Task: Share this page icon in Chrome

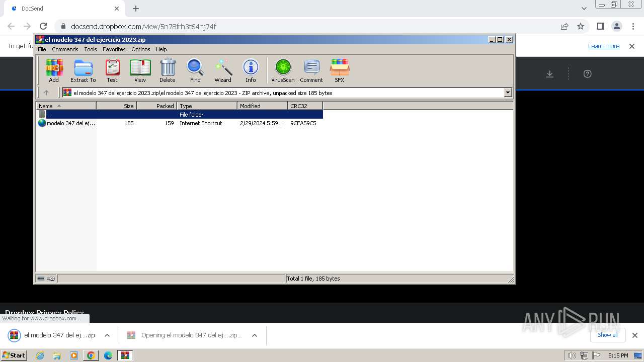Action: [x=565, y=26]
